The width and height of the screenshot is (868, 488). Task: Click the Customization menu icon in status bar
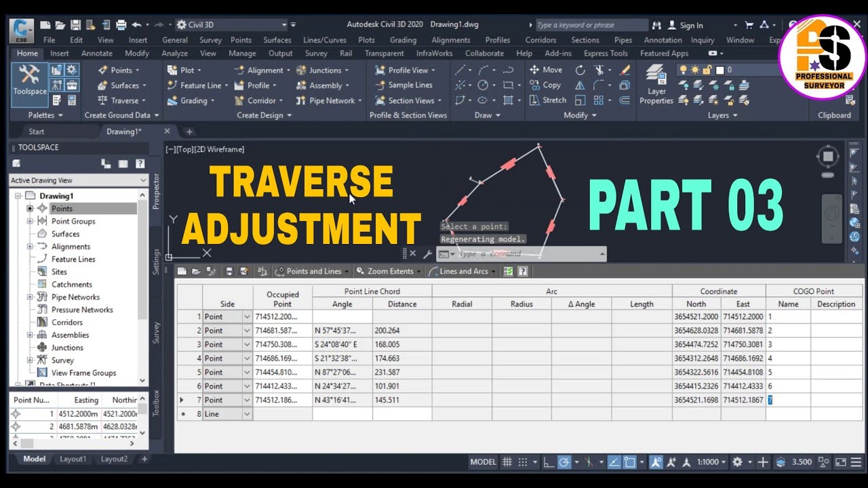(854, 462)
